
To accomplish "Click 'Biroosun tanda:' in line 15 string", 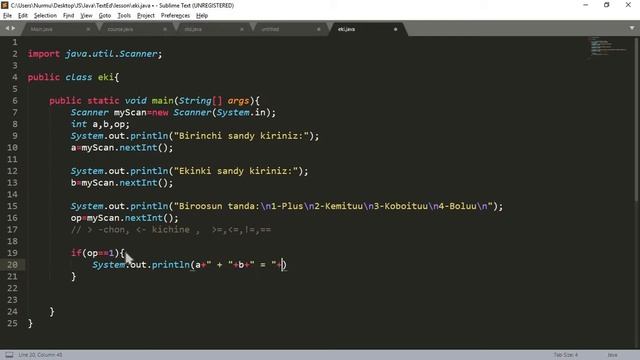I will point(220,206).
